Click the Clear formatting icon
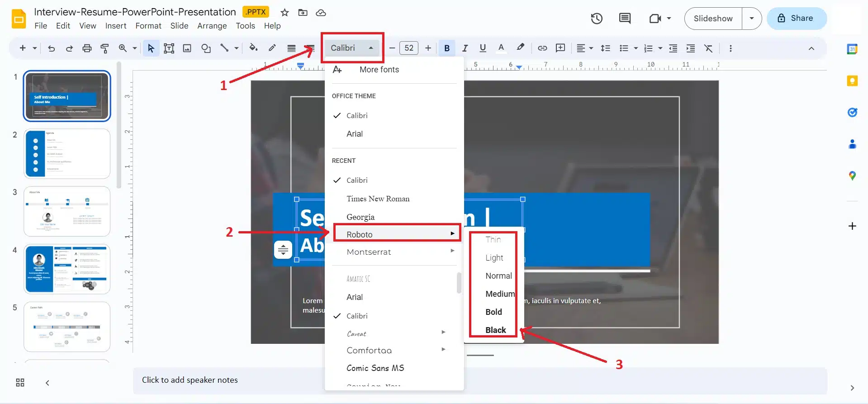868x404 pixels. (708, 48)
